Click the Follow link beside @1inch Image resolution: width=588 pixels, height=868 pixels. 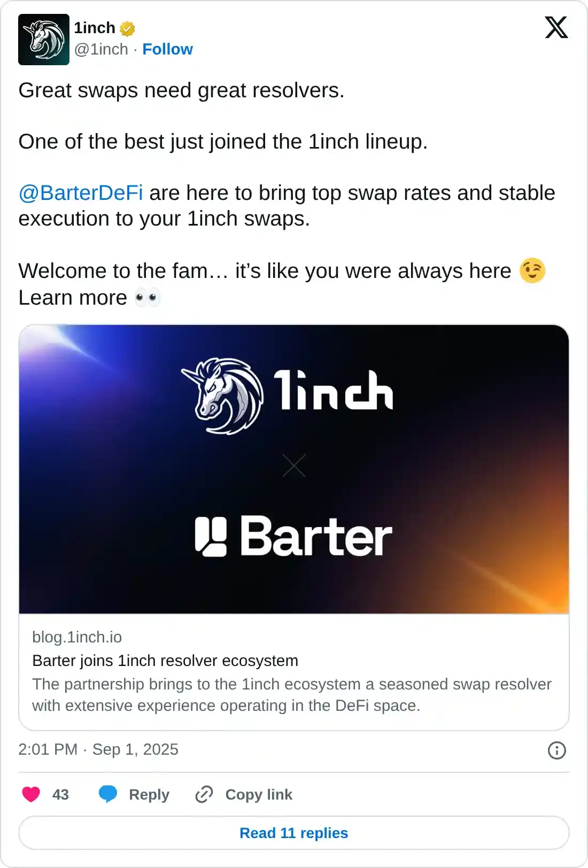click(x=167, y=49)
